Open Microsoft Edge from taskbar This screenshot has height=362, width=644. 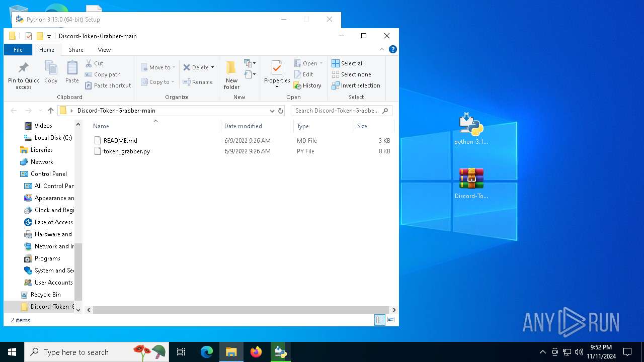207,352
